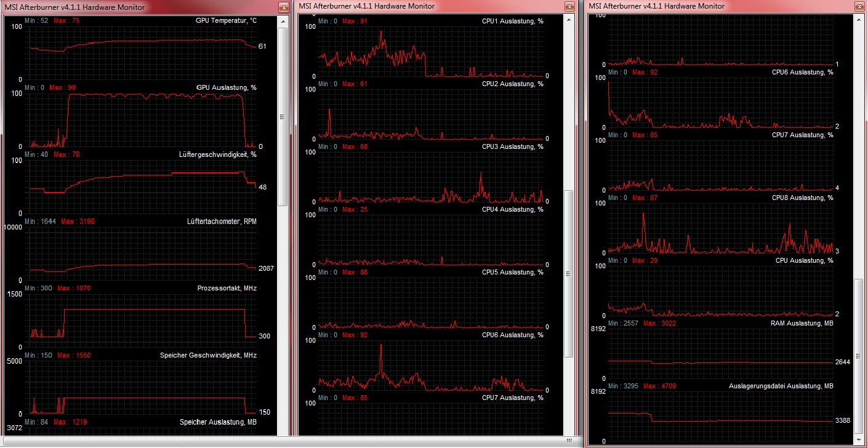The height and width of the screenshot is (448, 868).
Task: Click the current pagefile reading '3388'
Action: 843,421
